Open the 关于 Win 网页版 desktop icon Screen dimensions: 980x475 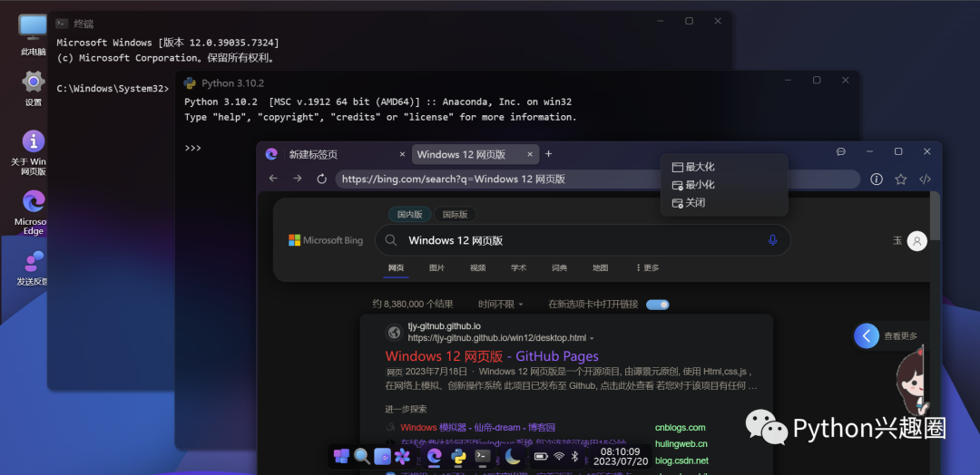coord(34,153)
